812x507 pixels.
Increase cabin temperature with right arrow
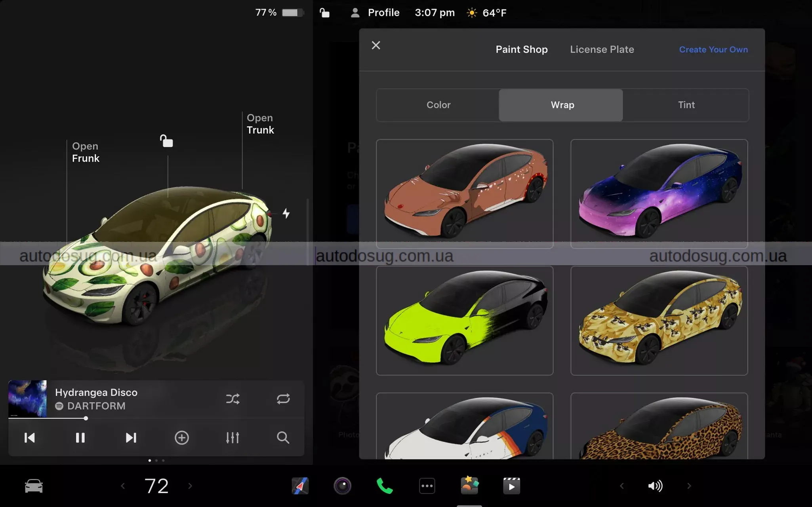[190, 486]
